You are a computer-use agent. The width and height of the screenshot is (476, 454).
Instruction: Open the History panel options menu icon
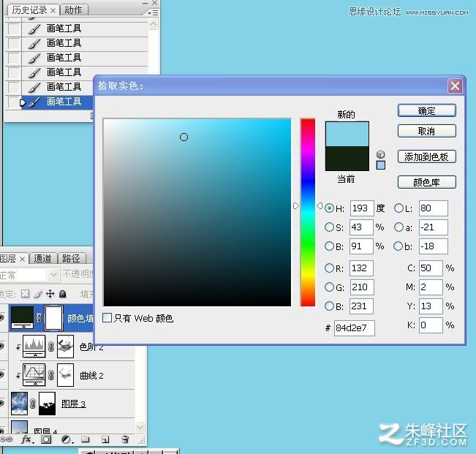(x=153, y=12)
